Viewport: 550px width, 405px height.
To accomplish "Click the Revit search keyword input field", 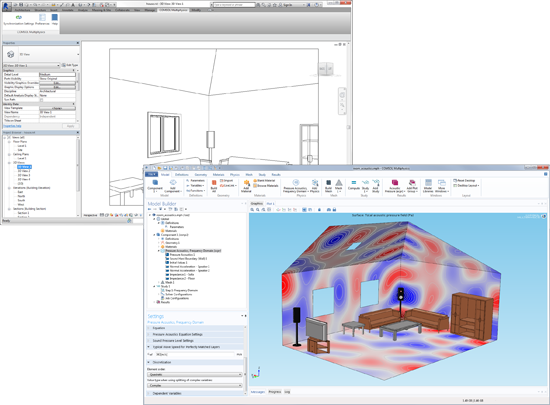I will (x=234, y=5).
